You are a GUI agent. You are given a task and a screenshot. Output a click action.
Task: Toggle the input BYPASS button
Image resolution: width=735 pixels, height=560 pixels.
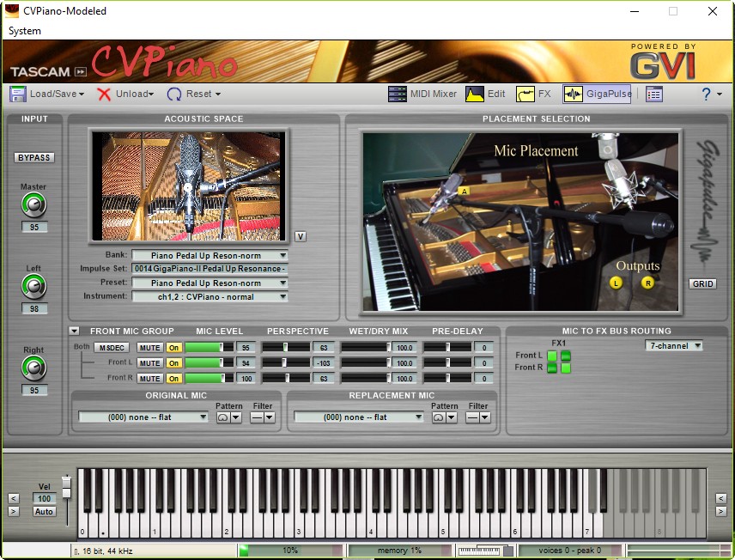tap(33, 157)
